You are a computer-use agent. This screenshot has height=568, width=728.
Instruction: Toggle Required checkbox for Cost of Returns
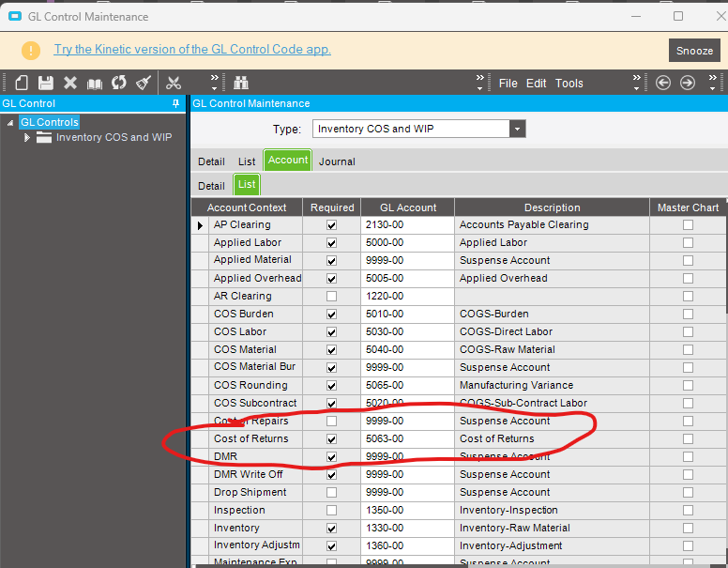(331, 438)
